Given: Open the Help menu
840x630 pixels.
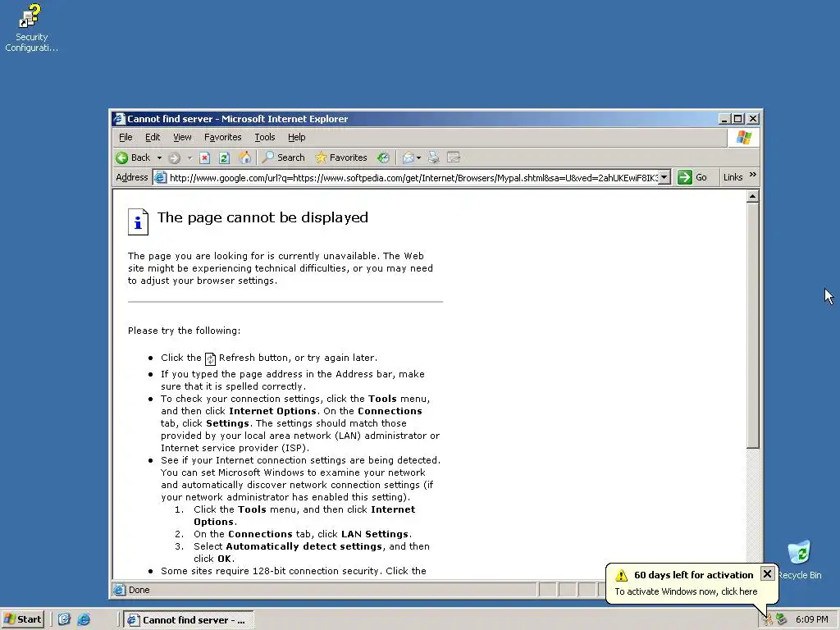Looking at the screenshot, I should click(x=296, y=137).
